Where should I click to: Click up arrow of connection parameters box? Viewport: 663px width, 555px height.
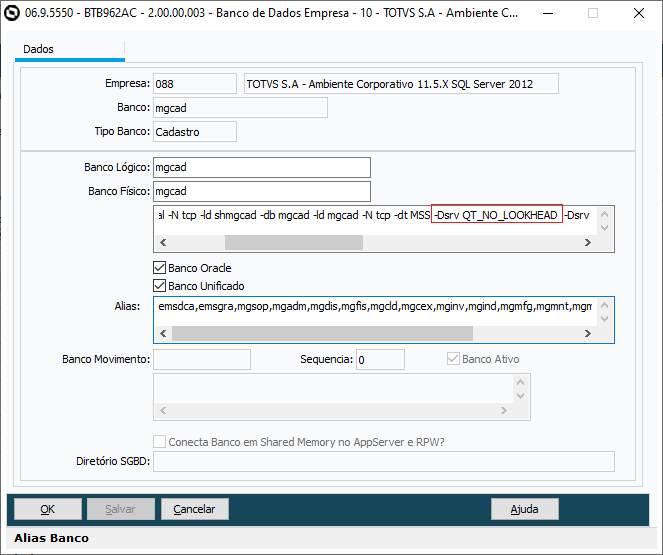[605, 214]
